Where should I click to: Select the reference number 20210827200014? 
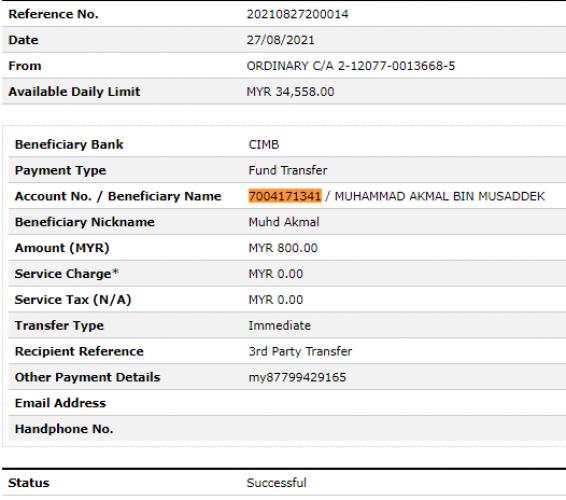tap(297, 14)
